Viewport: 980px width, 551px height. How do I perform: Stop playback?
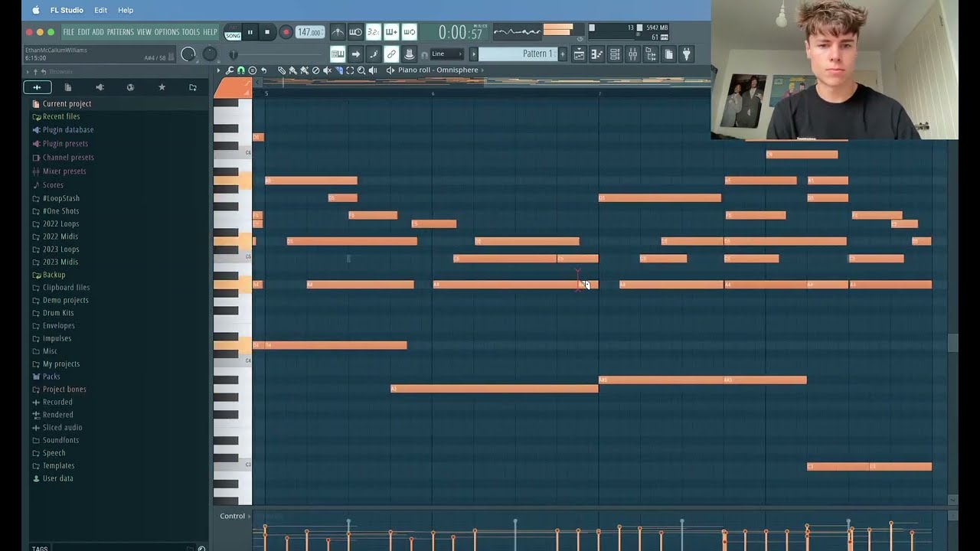point(267,32)
